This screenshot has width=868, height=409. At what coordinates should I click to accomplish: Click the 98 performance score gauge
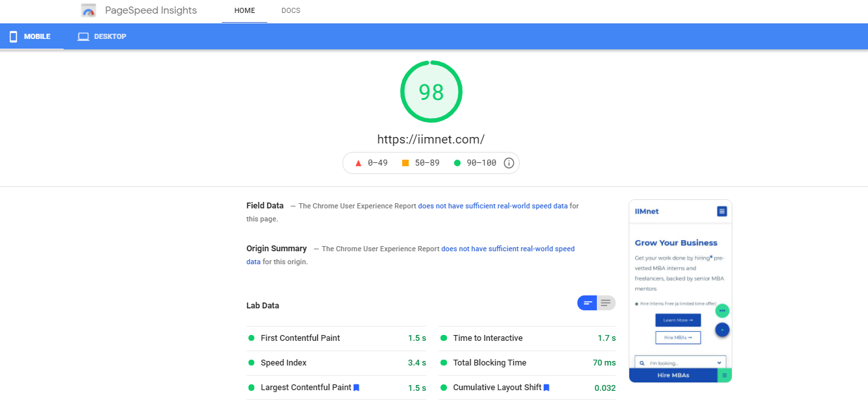coord(431,92)
